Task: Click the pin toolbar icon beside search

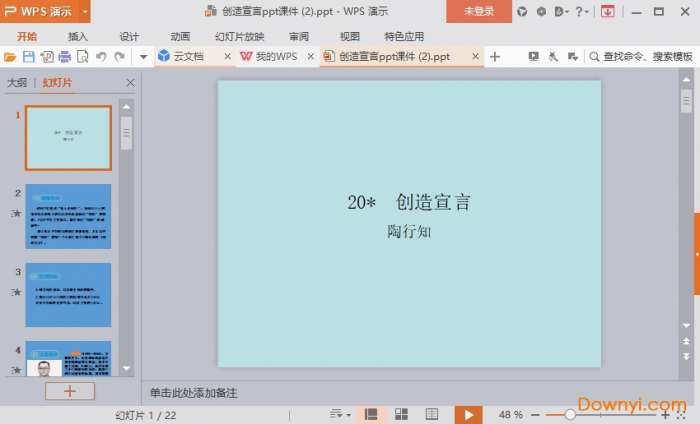Action: coord(553,57)
